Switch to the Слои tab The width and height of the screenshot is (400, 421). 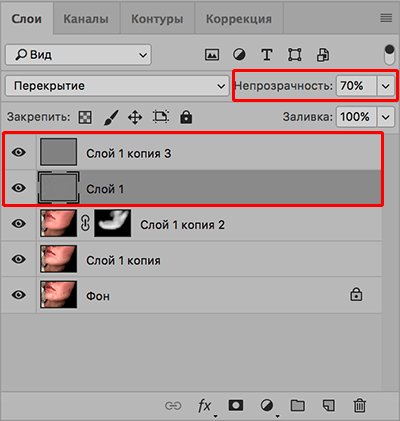coord(27,19)
